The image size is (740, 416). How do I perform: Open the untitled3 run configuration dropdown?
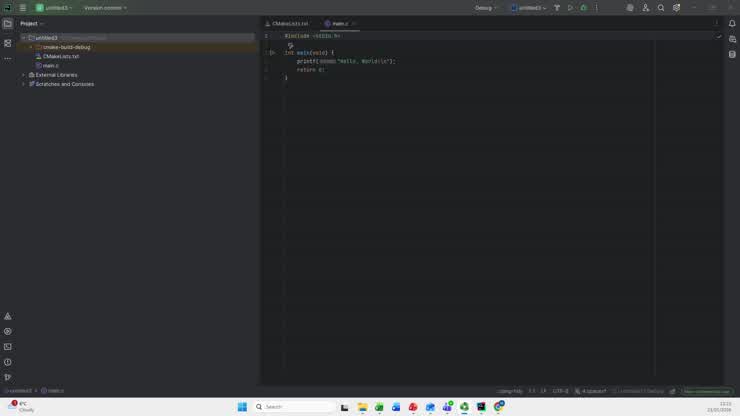(x=529, y=8)
